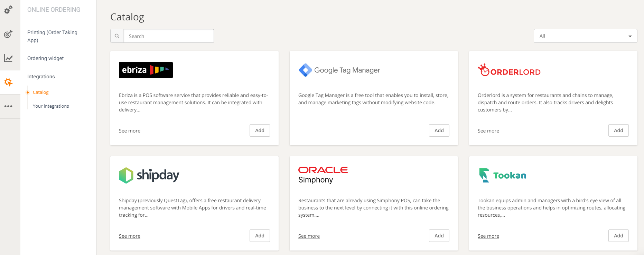Click the magnifier search icon
644x255 pixels.
[117, 36]
